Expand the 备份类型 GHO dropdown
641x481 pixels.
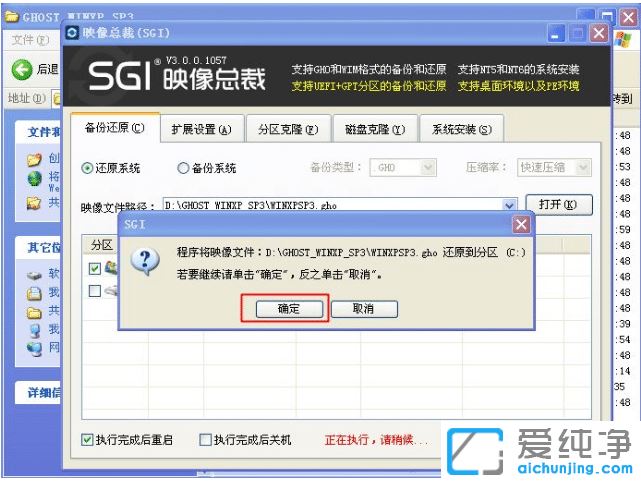[428, 168]
